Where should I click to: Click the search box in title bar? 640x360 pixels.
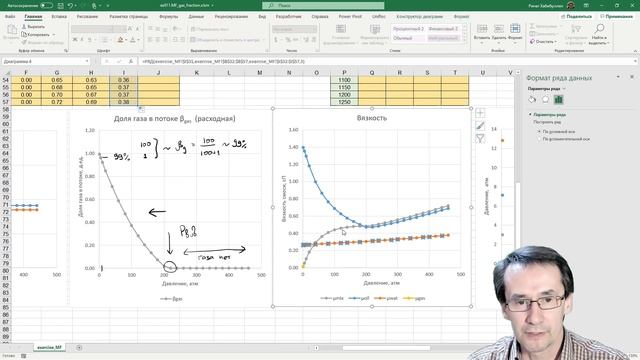[x=323, y=5]
